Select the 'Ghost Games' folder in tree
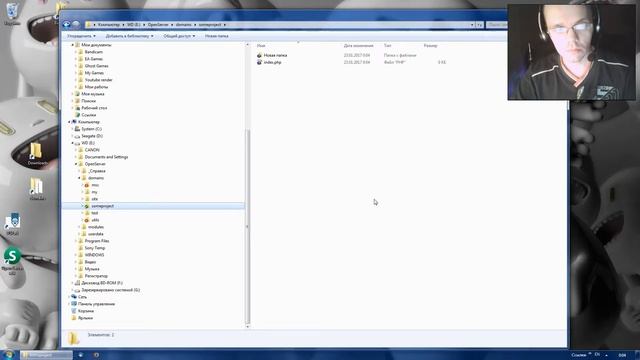The image size is (640, 360). coord(96,66)
